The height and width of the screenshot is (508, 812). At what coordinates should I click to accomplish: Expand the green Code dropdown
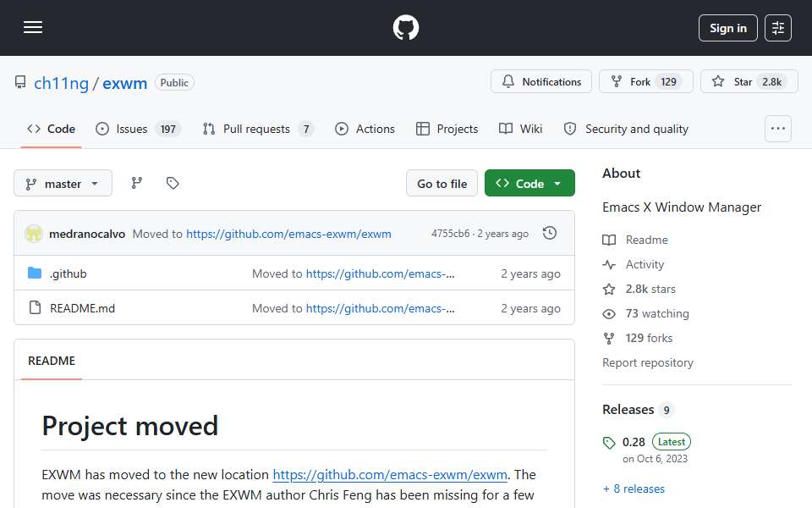pyautogui.click(x=529, y=184)
